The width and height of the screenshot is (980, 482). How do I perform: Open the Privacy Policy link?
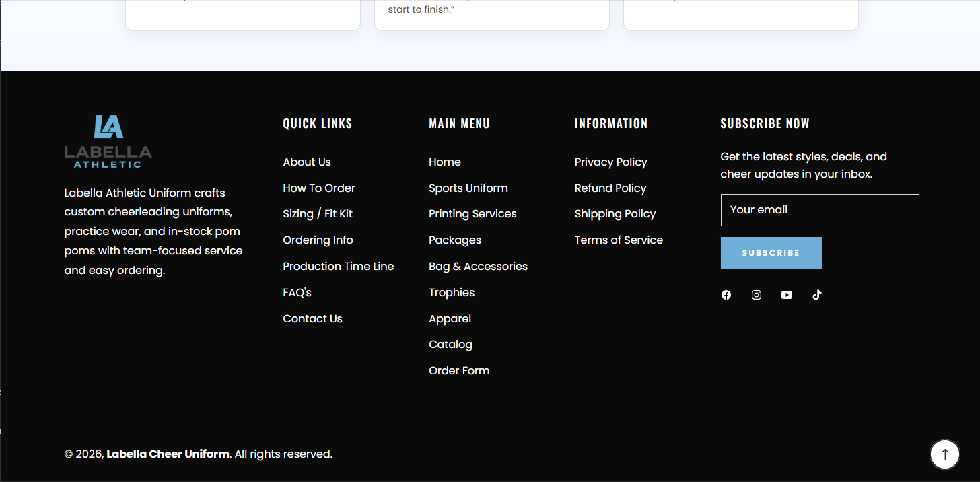click(x=611, y=162)
